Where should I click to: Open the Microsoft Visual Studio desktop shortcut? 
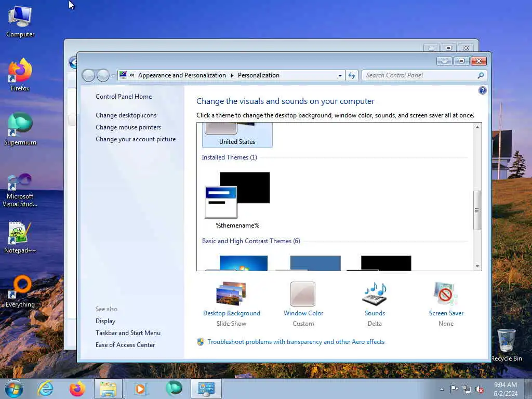tap(20, 190)
